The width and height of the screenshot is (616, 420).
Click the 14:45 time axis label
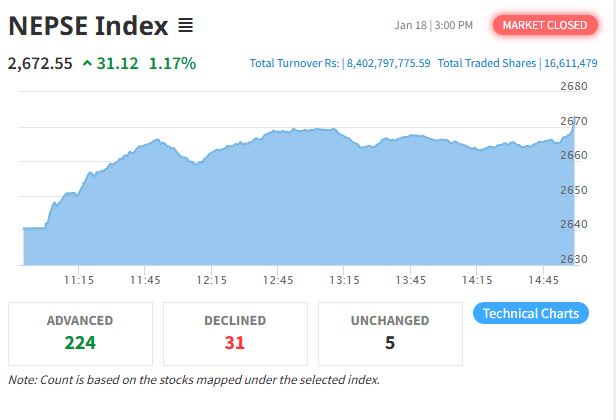click(x=542, y=279)
